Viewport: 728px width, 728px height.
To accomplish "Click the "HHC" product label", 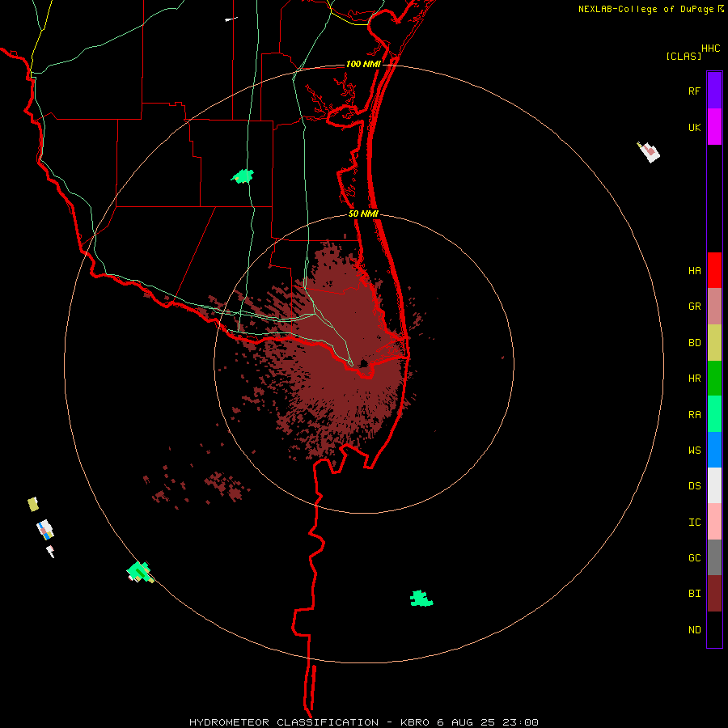I will [710, 49].
